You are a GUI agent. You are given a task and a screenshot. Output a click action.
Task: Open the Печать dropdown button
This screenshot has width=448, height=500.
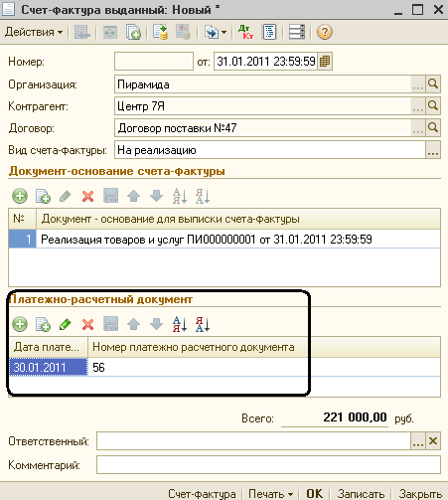(270, 493)
